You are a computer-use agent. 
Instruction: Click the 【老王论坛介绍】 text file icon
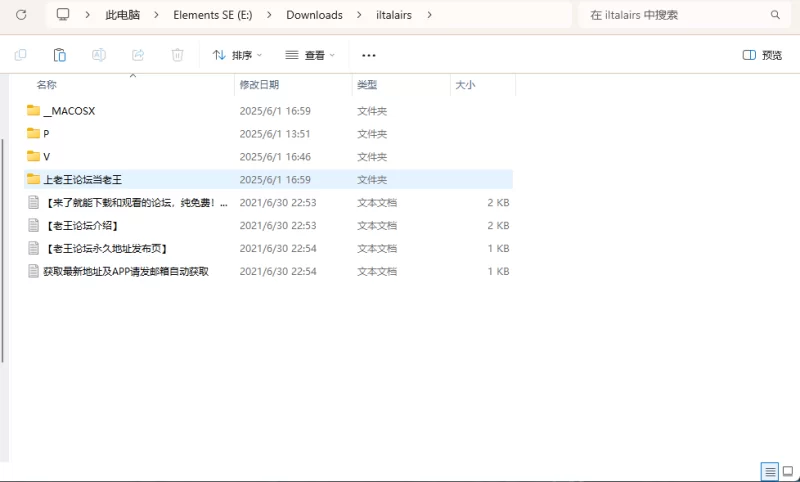34,225
